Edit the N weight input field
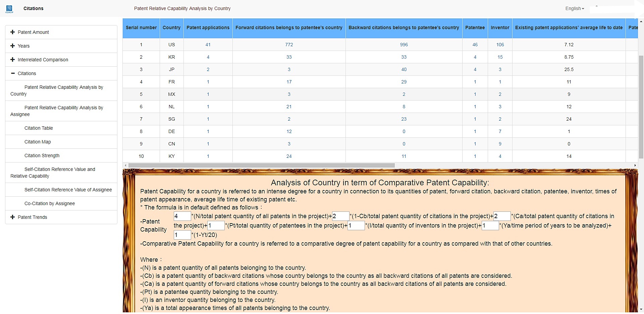 [x=182, y=216]
